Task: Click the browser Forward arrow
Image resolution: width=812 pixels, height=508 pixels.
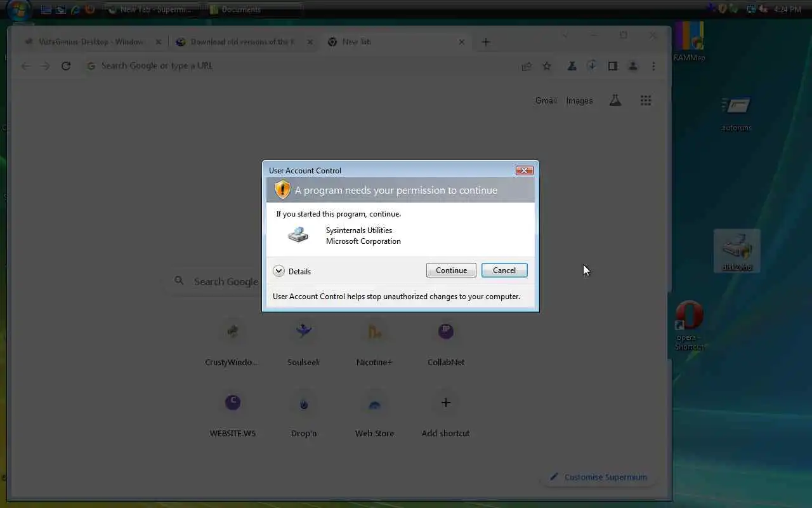Action: click(45, 66)
